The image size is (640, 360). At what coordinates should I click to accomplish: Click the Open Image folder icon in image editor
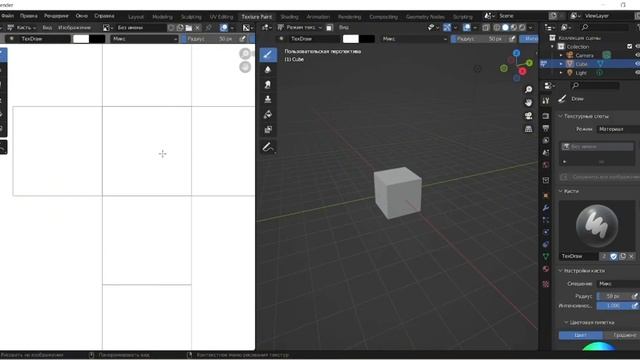pos(189,28)
